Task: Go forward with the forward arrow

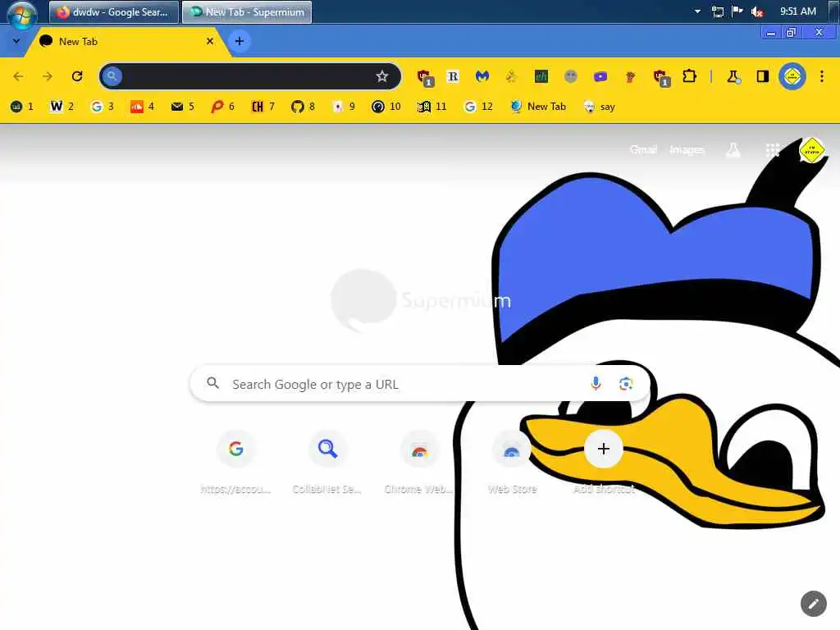Action: coord(48,76)
